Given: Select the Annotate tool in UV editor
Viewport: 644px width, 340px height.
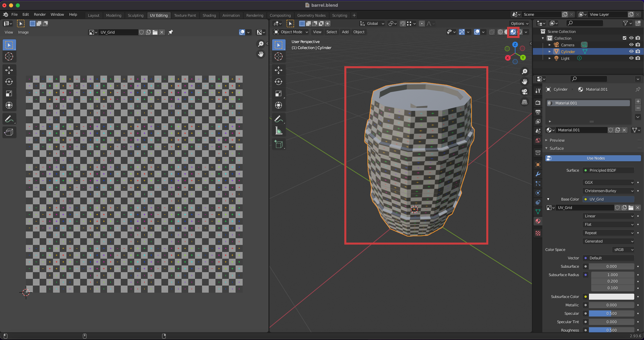Looking at the screenshot, I should coord(9,119).
